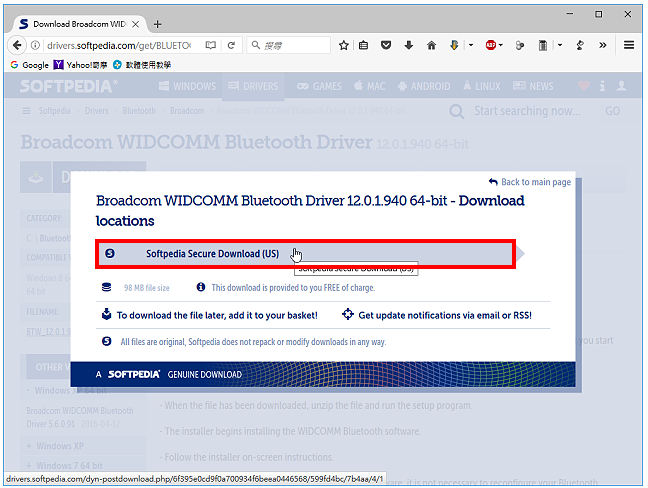This screenshot has width=648, height=488.
Task: Go to Broadcom breadcrumb link
Action: 187,111
